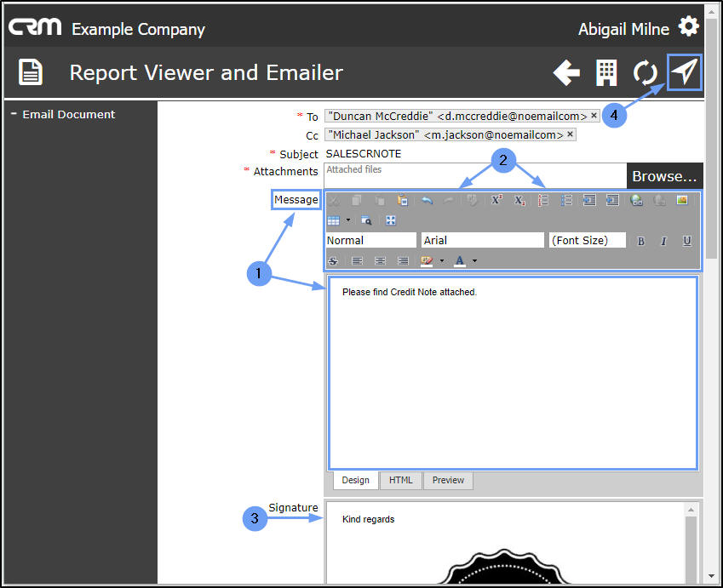Toggle full screen editor mode
This screenshot has height=588, width=723.
(391, 220)
